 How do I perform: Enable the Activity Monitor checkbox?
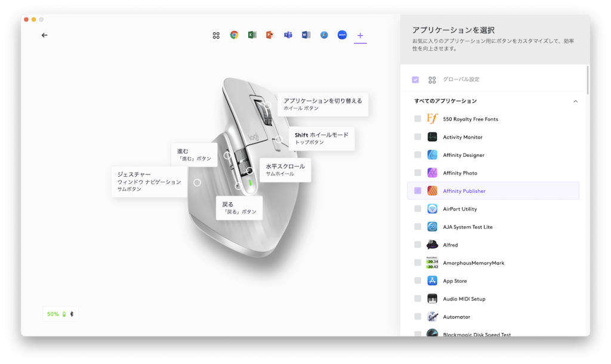coord(418,137)
